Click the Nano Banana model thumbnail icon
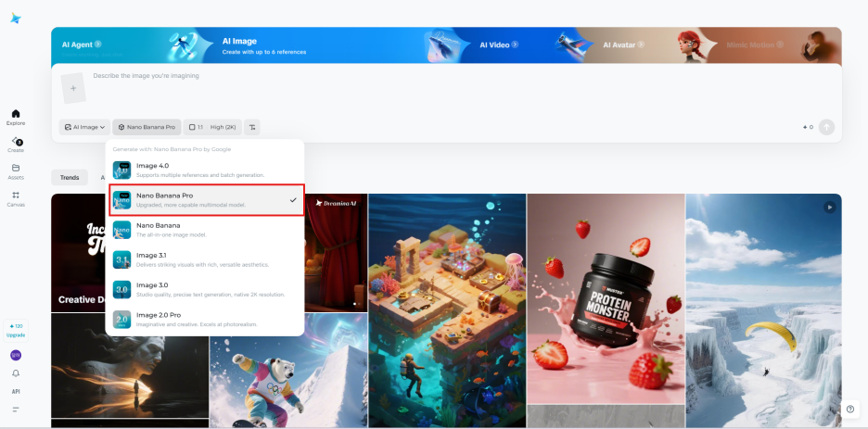868x429 pixels. (121, 230)
